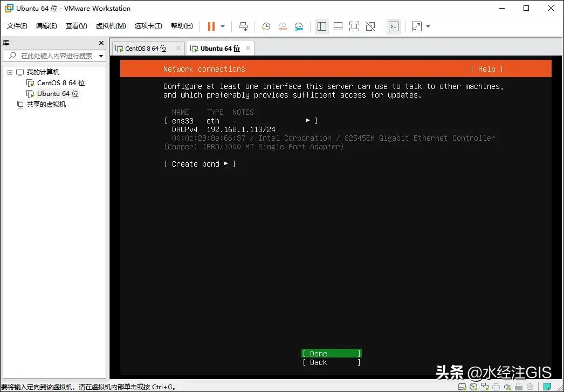This screenshot has width=564, height=392.
Task: Click the virtual network adapter status icon
Action: (485, 387)
